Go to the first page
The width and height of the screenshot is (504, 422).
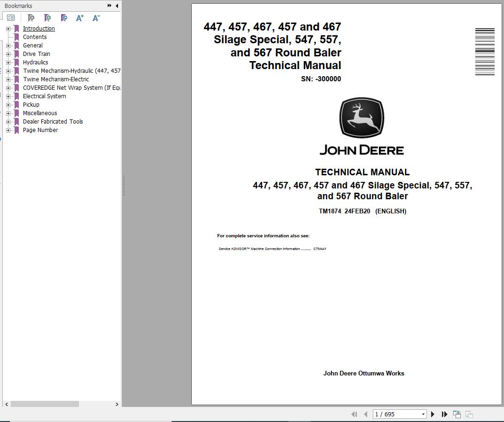click(x=354, y=414)
